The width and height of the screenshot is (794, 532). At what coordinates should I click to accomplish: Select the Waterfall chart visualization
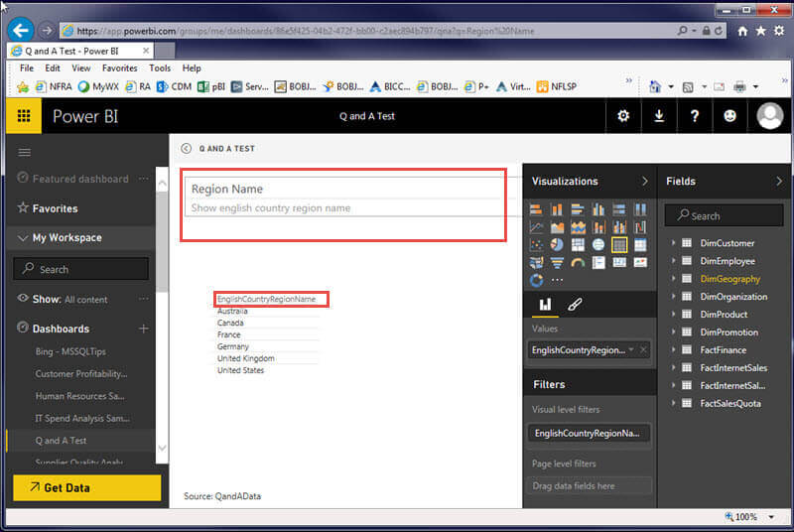(640, 227)
